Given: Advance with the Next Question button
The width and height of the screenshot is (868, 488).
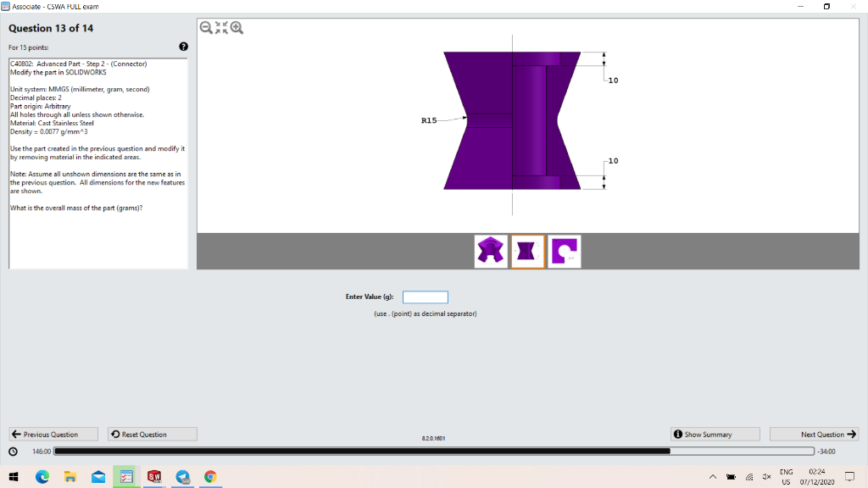Looking at the screenshot, I should pos(814,434).
